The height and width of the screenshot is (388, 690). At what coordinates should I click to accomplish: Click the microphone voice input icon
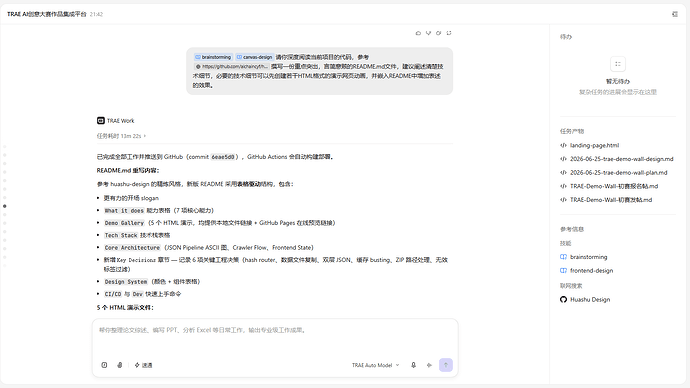413,365
